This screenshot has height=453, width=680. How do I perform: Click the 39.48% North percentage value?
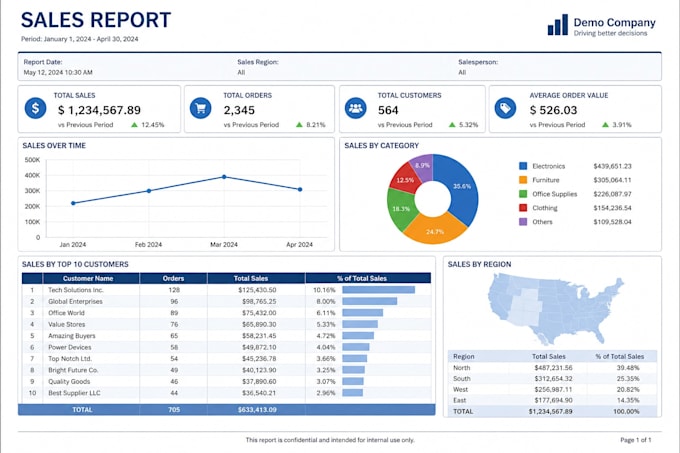click(628, 368)
